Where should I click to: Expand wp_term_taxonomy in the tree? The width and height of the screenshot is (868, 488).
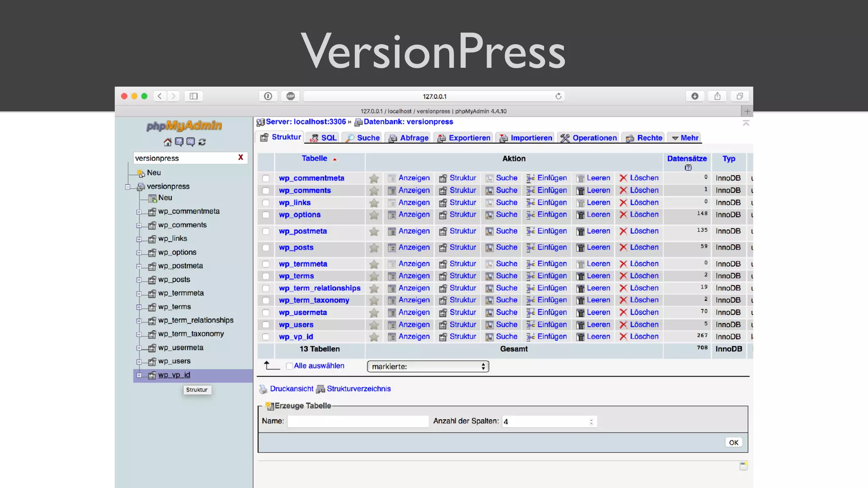tap(139, 335)
